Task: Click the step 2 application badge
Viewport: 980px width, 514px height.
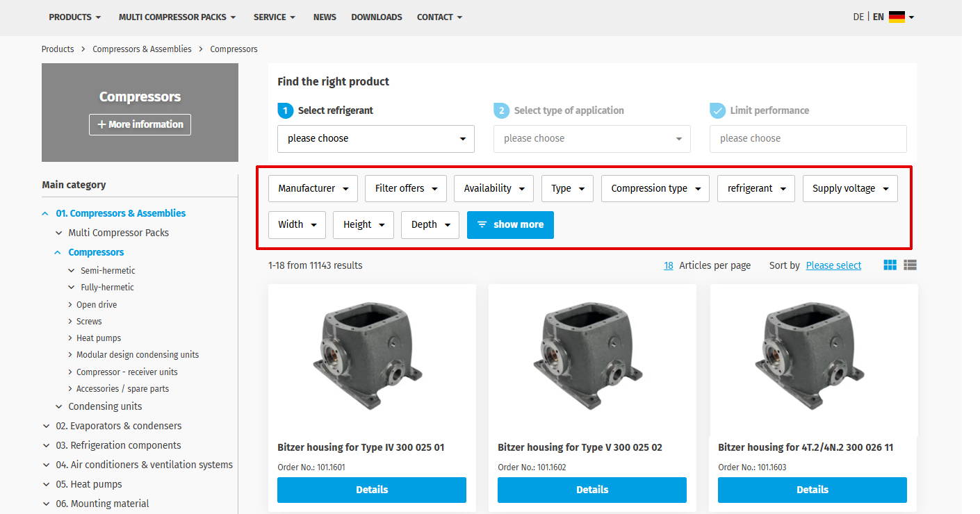Action: [x=501, y=110]
